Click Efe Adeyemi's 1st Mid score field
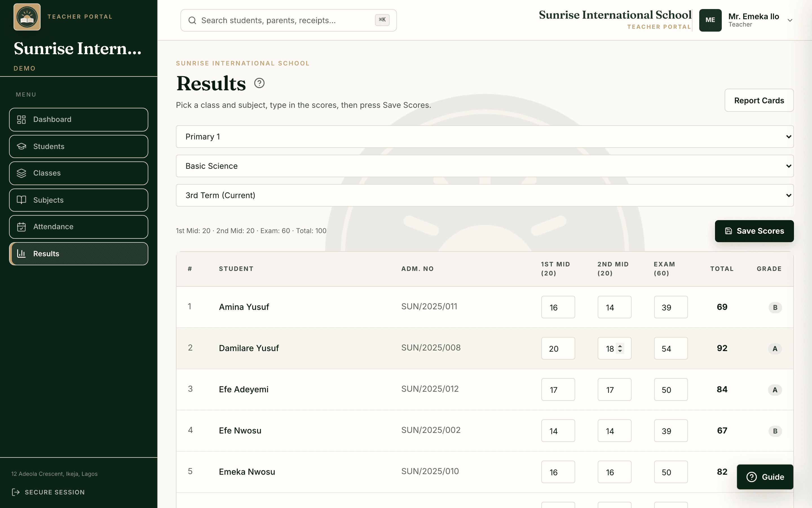This screenshot has height=508, width=812. coord(558,390)
